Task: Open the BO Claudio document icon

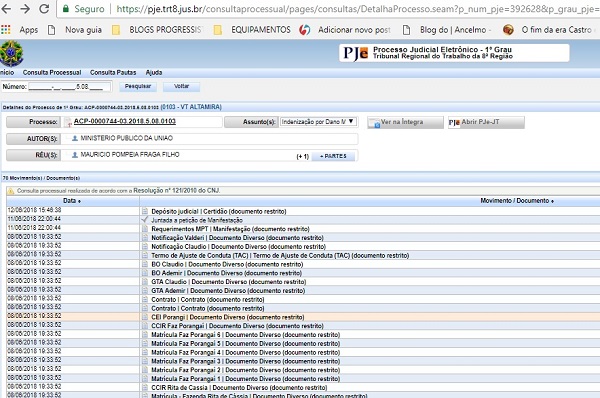Action: [145, 264]
